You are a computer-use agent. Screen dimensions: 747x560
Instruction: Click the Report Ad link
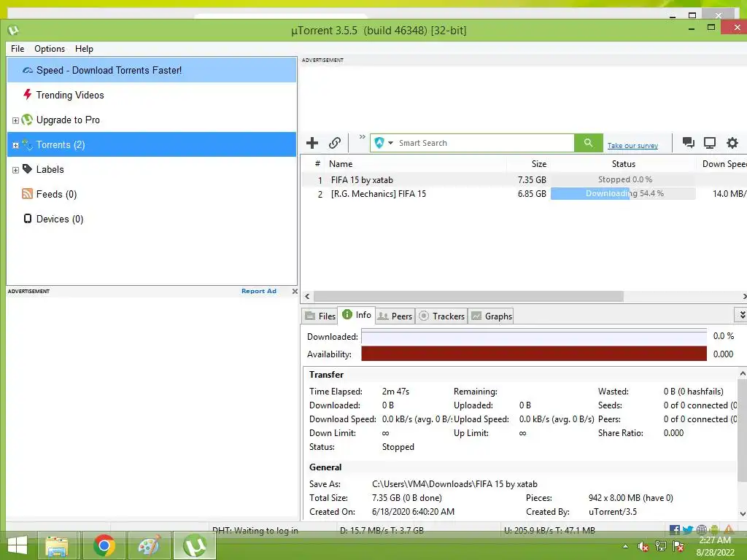[259, 291]
